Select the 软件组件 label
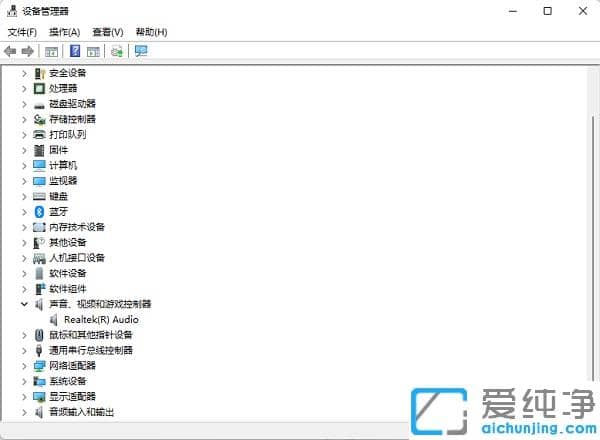Image resolution: width=600 pixels, height=440 pixels. tap(68, 289)
